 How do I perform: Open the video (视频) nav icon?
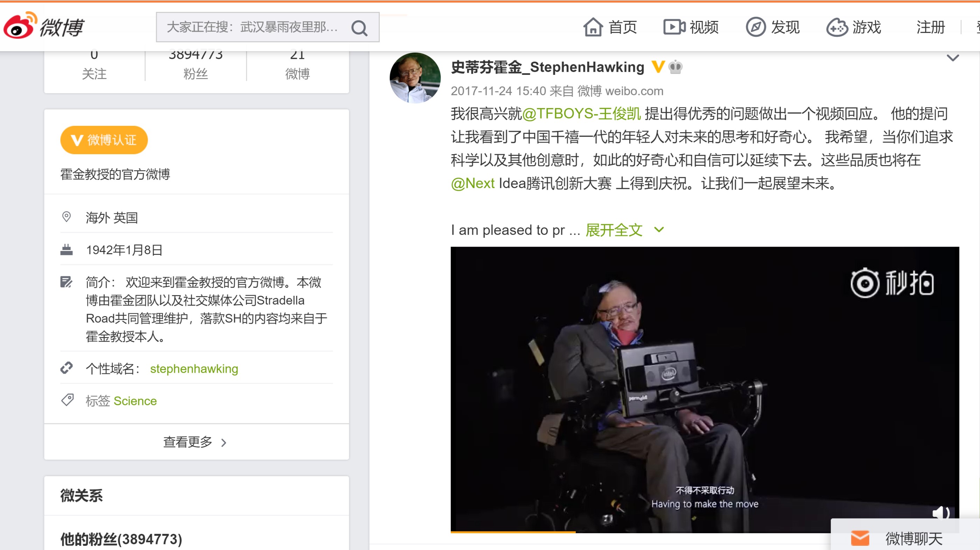[x=674, y=27]
